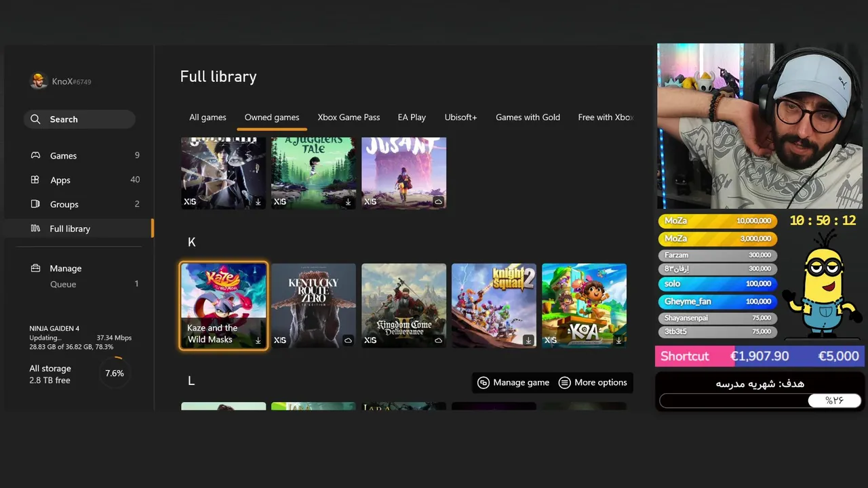The height and width of the screenshot is (488, 868).
Task: Click the 7.6% storage usage ring
Action: [115, 373]
